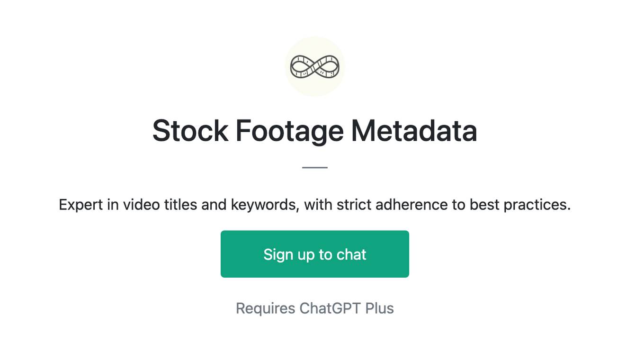Click the word keywords in the tagline

pos(265,205)
